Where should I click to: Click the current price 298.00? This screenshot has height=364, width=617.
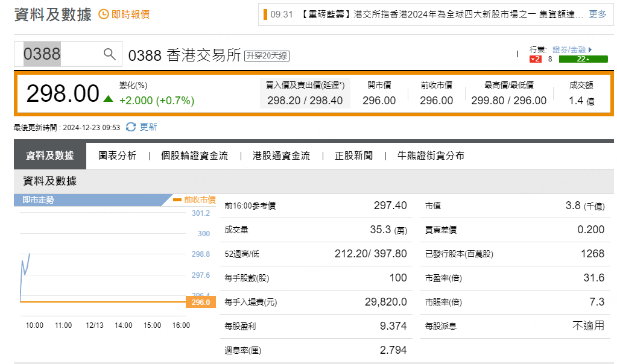click(x=63, y=93)
